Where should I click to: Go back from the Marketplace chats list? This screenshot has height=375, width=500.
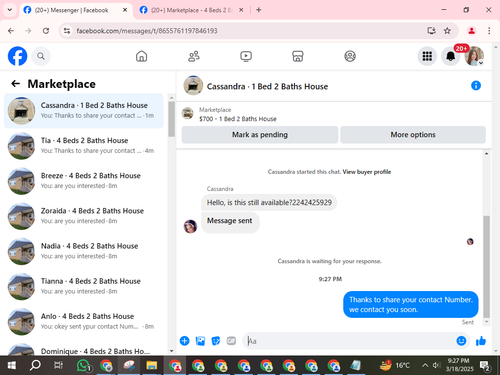tap(15, 84)
